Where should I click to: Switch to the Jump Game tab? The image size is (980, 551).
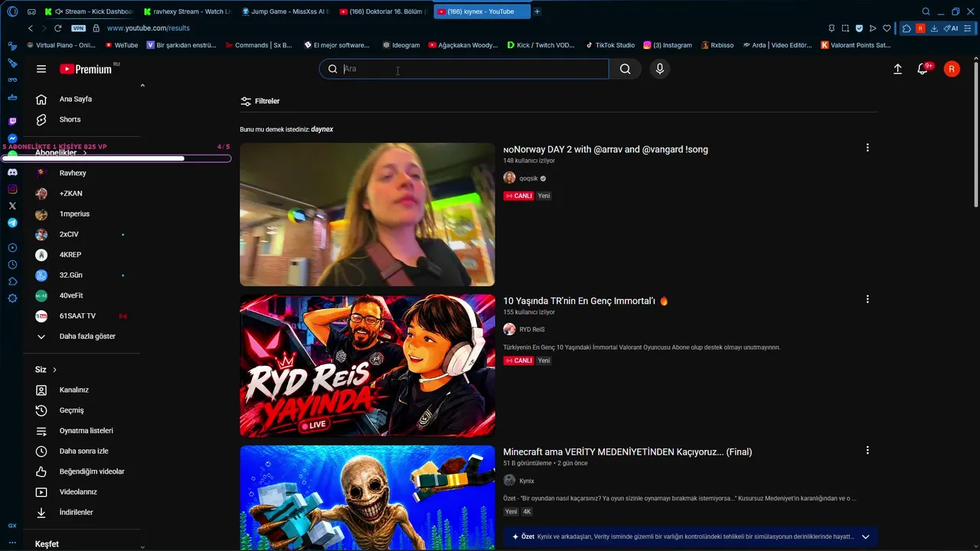click(x=285, y=11)
